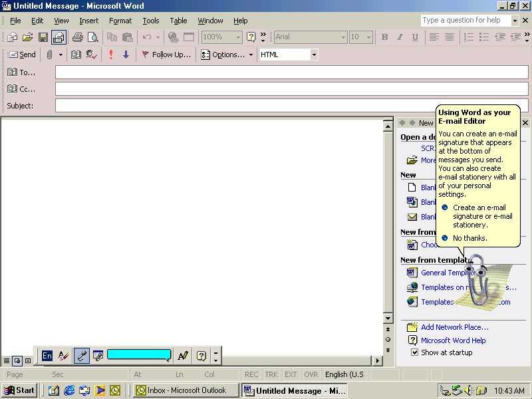This screenshot has width=532, height=399.
Task: Select 'Create an e-mail signature or e-mail stationery'
Action: [x=483, y=216]
